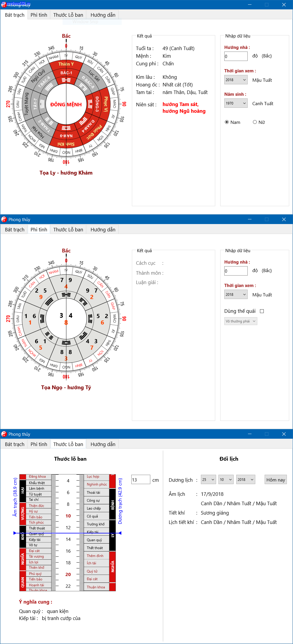Click the blue measurement line on the Lỗ ban ruler
The image size is (293, 644).
click(x=67, y=533)
